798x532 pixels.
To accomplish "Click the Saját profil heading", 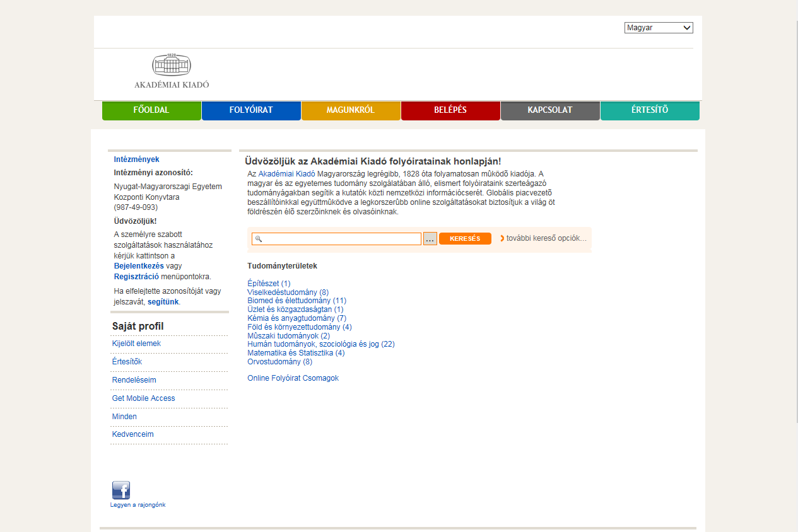I will (138, 327).
